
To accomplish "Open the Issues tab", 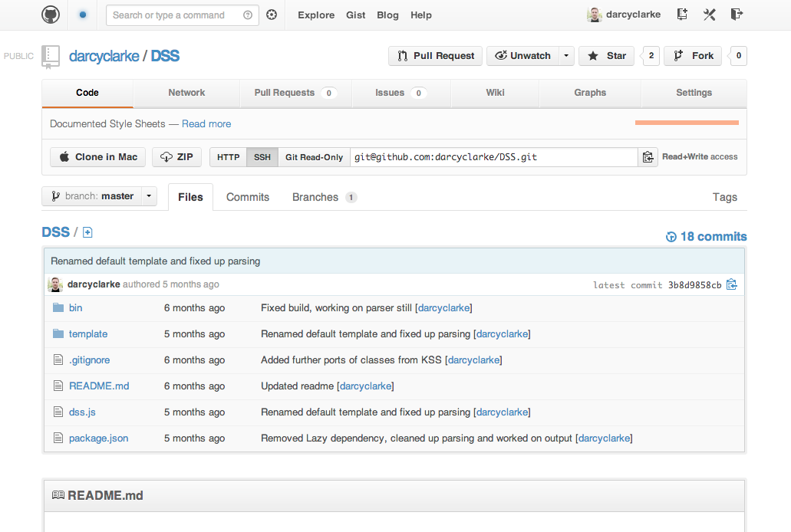I will click(400, 93).
